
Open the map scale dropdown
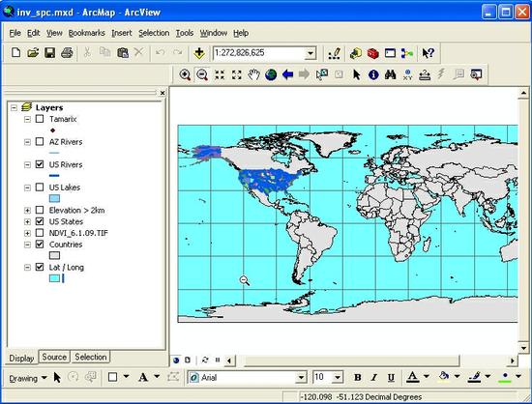(310, 53)
